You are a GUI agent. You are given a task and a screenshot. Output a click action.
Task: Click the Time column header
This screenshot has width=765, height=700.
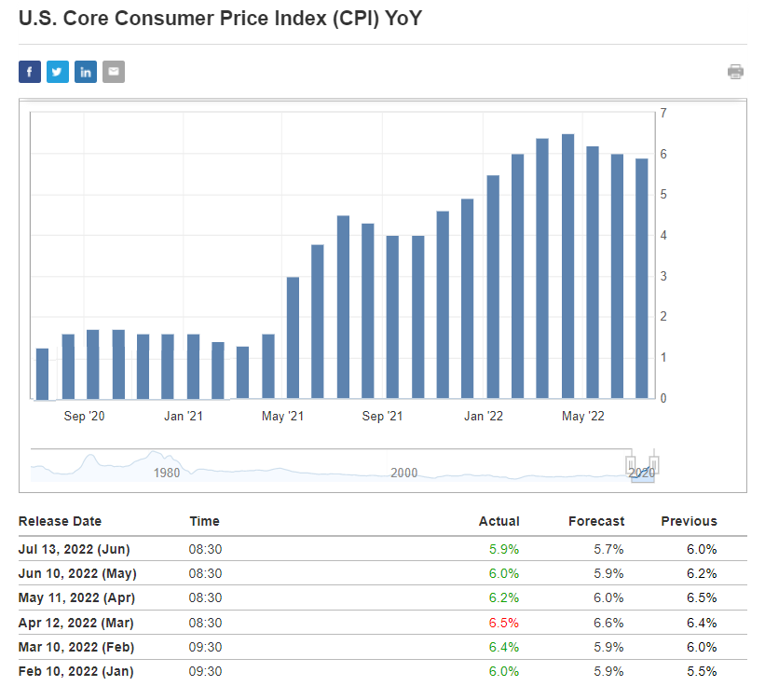pos(204,521)
